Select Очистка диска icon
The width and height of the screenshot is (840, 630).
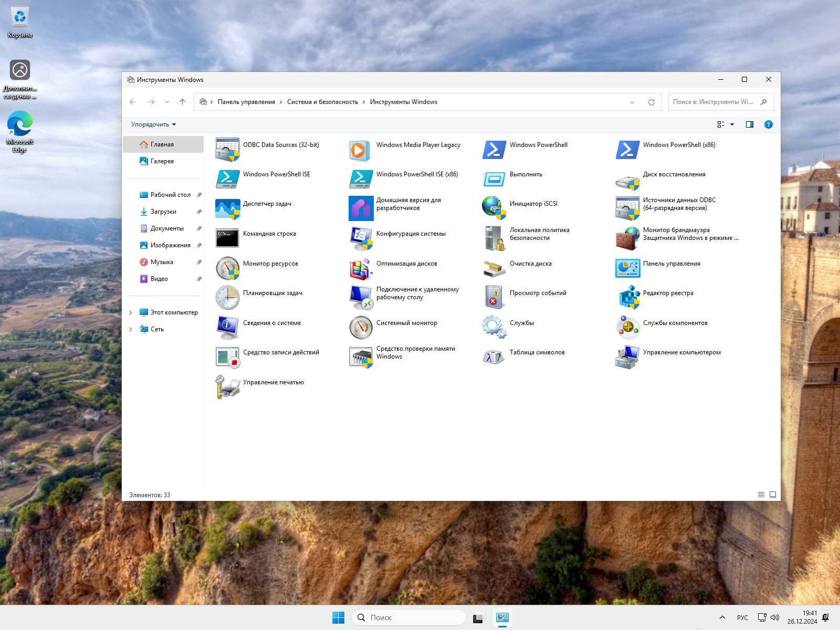(x=494, y=268)
